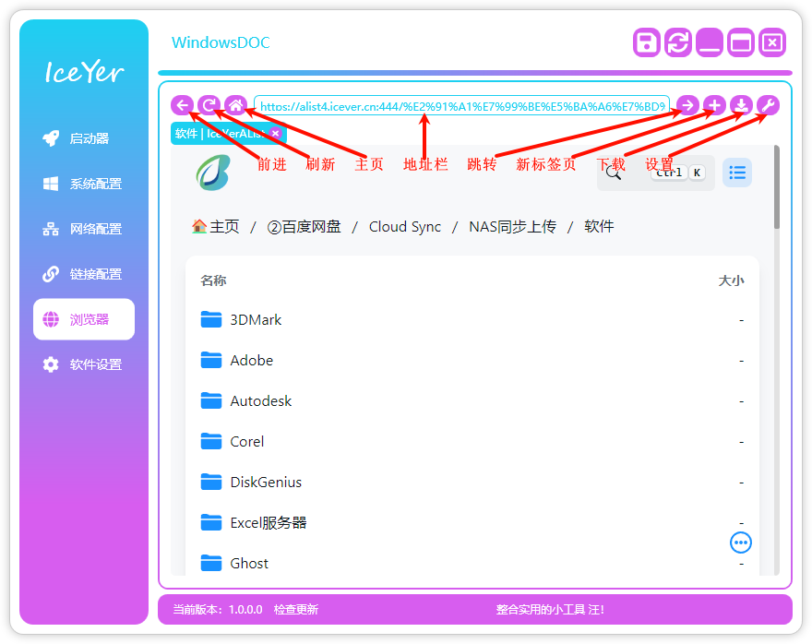The width and height of the screenshot is (812, 644).
Task: Open 系统配置 in the sidebar
Action: pos(84,184)
